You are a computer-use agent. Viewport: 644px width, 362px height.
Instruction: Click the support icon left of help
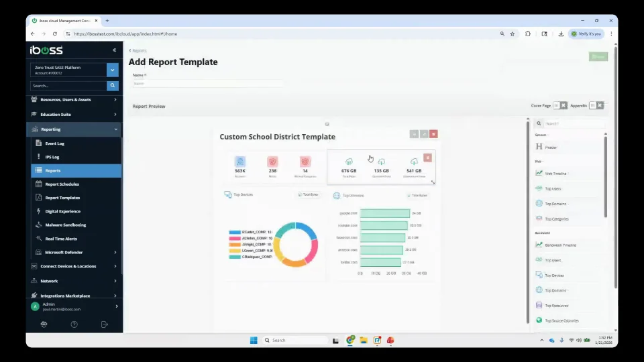(x=44, y=324)
